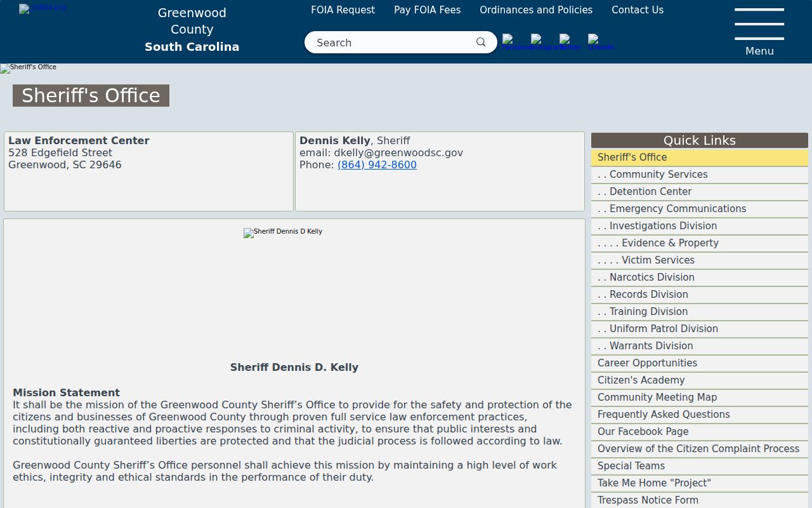
Task: Click the Search input field
Action: click(393, 43)
